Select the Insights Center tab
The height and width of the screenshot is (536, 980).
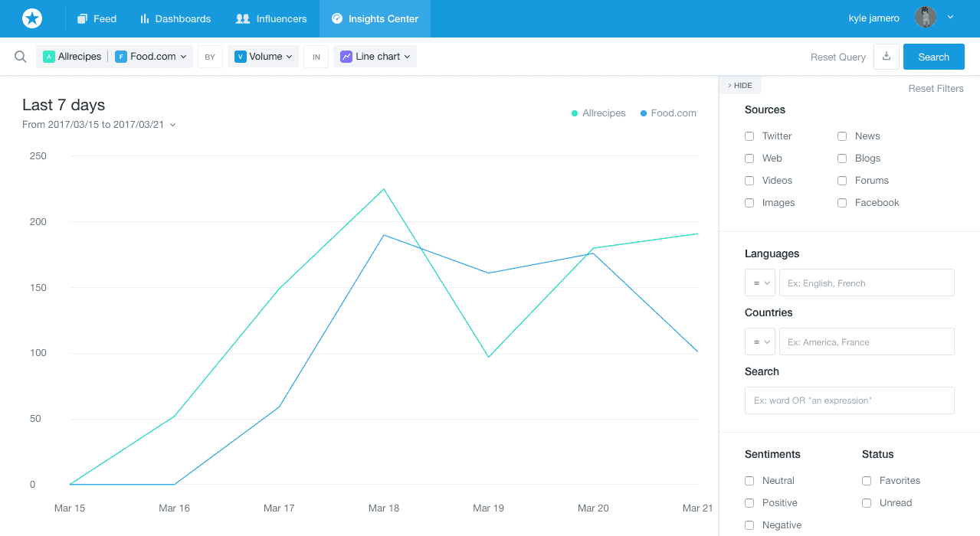click(x=375, y=18)
